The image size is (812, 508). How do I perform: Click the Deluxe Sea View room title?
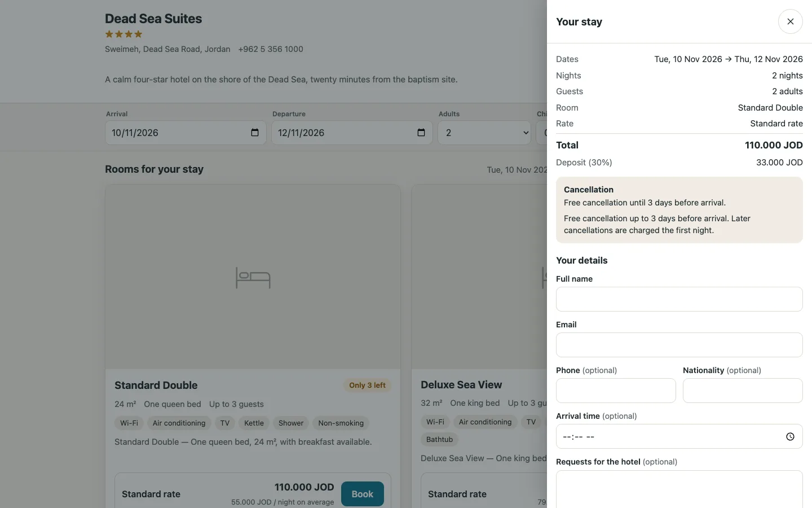coord(461,384)
